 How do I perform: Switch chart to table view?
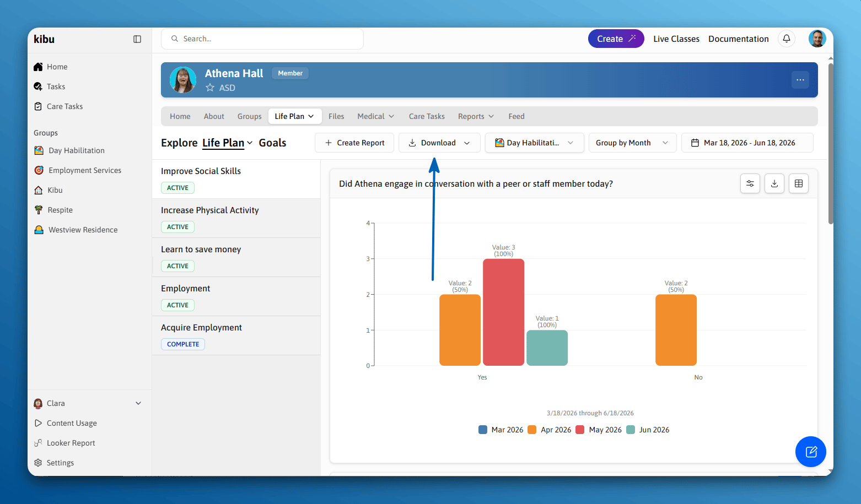[799, 183]
